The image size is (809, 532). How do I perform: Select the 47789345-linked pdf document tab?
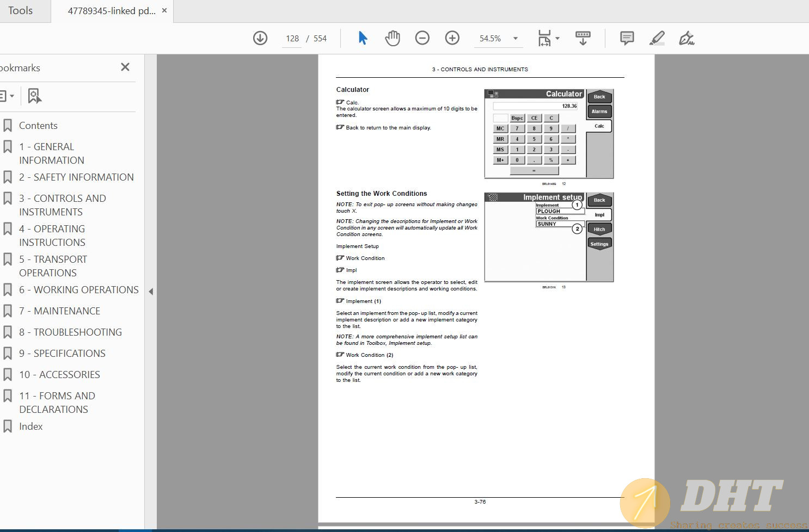point(111,11)
